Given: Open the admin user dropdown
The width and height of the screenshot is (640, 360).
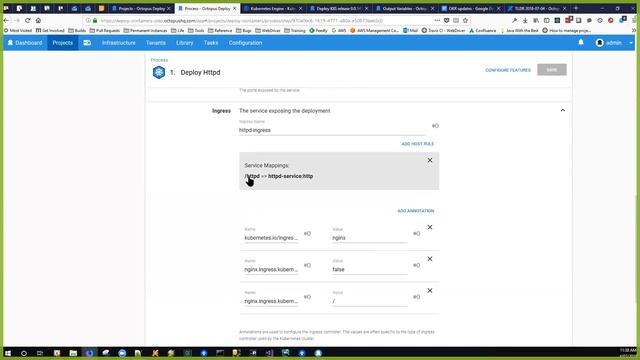Looking at the screenshot, I should (614, 43).
